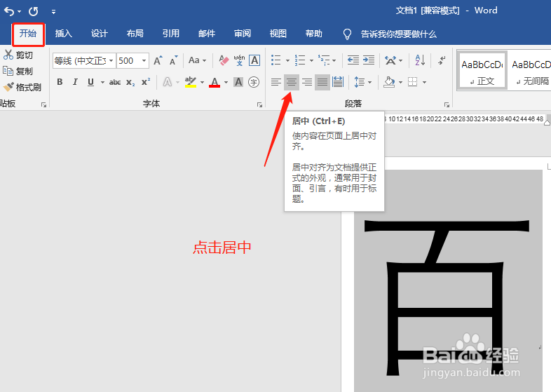
Task: Apply the yellow text highlight color
Action: [191, 82]
